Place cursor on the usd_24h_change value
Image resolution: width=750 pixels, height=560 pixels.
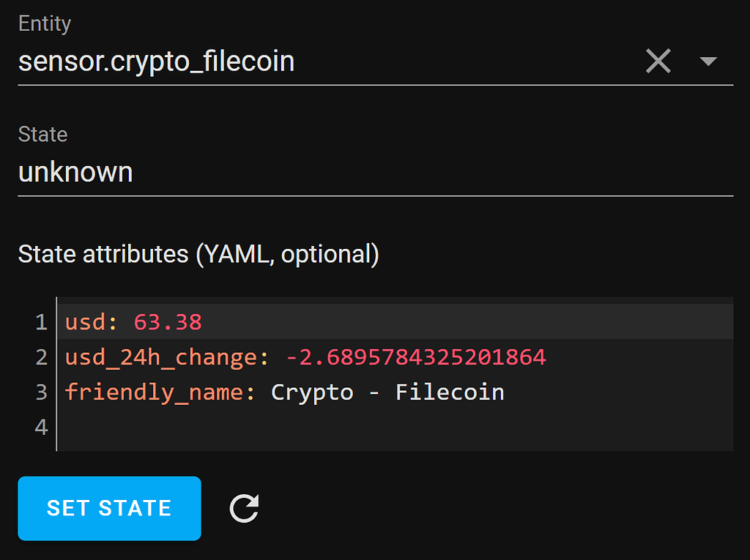pyautogui.click(x=415, y=357)
